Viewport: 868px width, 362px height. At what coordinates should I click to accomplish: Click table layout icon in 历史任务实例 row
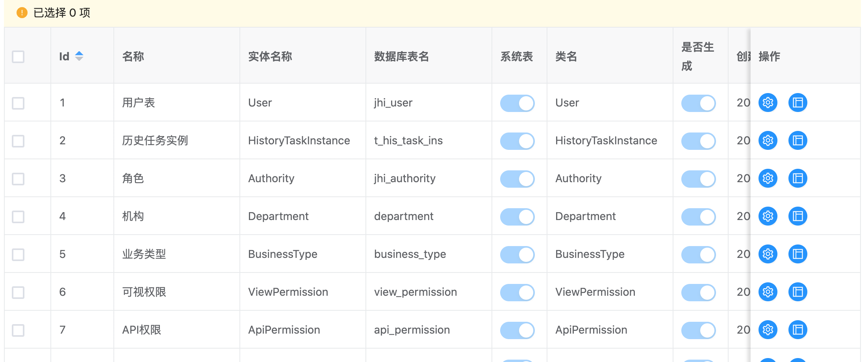pos(798,140)
